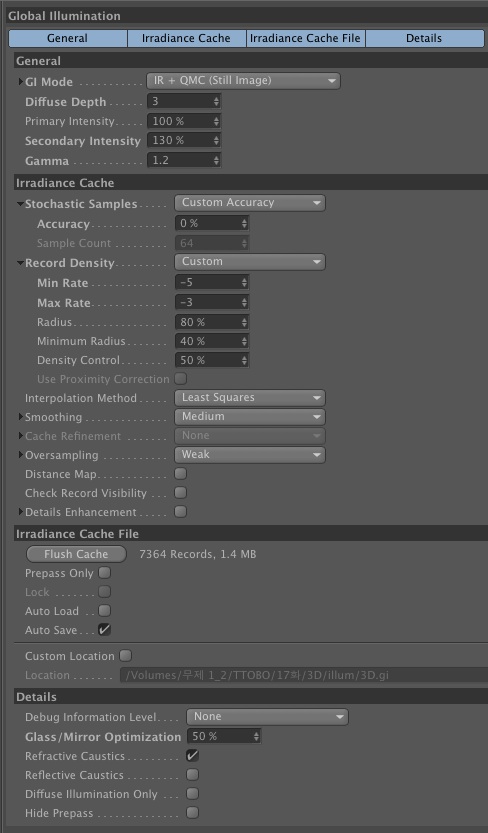Viewport: 488px width, 833px height.
Task: Click the Density Control stepper arrows
Action: [244, 360]
